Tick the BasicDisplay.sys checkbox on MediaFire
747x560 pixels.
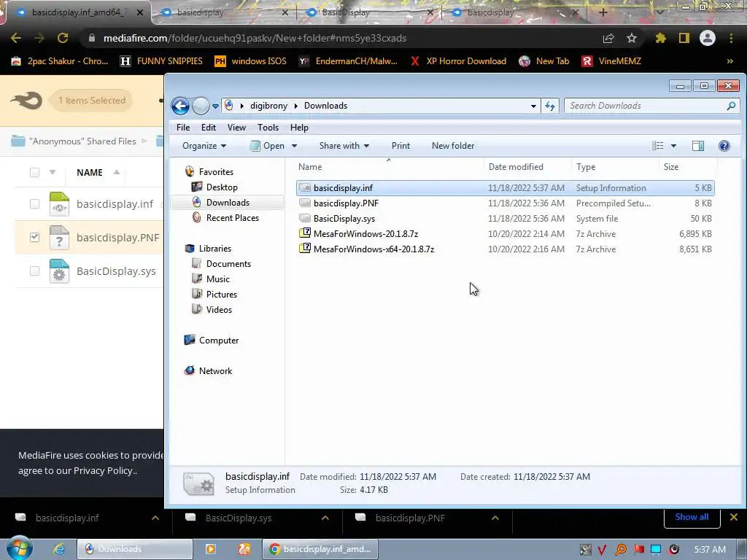coord(34,271)
